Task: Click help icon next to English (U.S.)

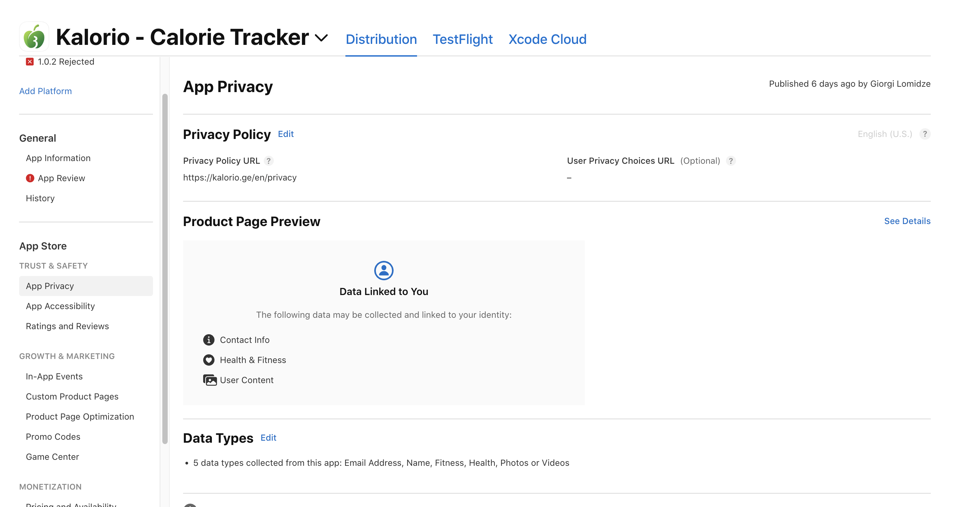Action: [x=925, y=134]
